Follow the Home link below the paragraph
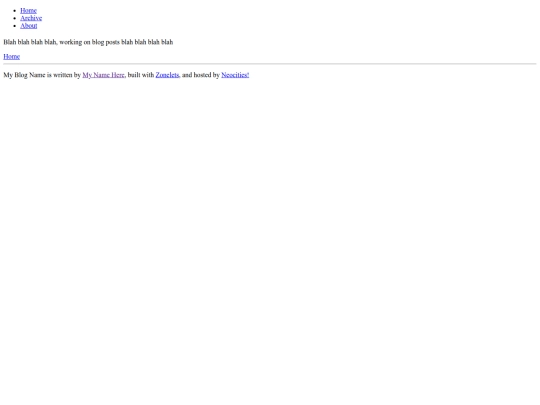The width and height of the screenshot is (540, 405). 12,56
